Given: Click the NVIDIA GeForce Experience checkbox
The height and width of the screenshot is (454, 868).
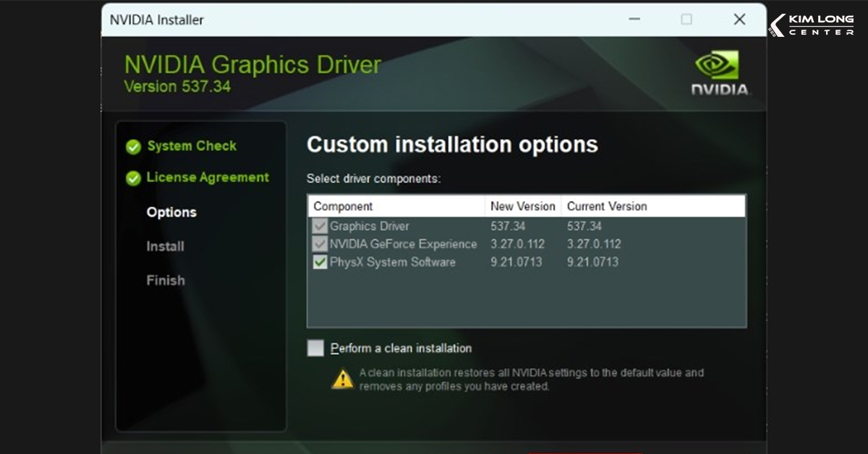Looking at the screenshot, I should [x=320, y=244].
